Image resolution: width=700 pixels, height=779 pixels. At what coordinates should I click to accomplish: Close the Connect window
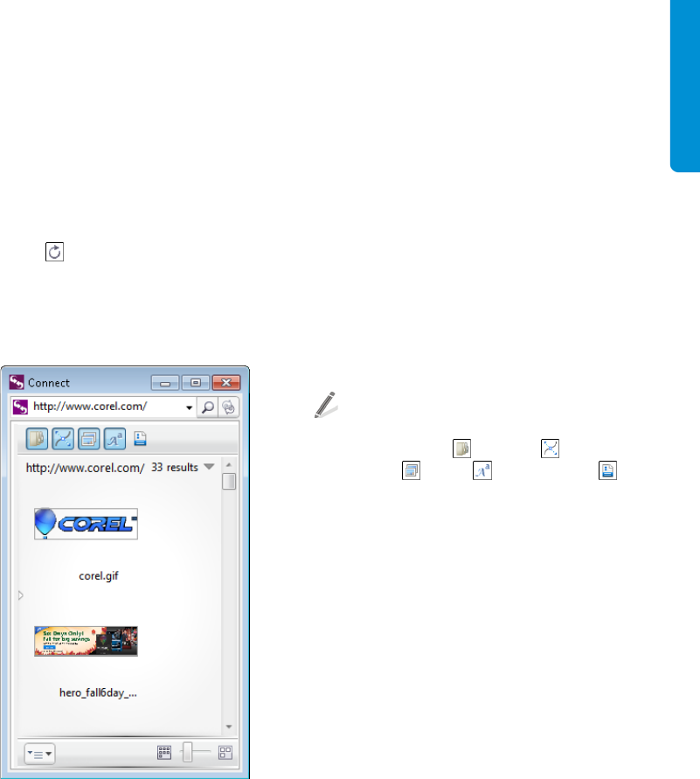pos(226,383)
